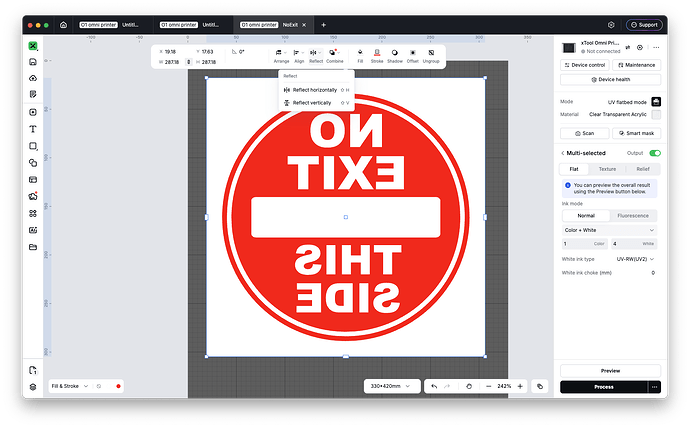Click the AI image icon in left sidebar

click(33, 230)
